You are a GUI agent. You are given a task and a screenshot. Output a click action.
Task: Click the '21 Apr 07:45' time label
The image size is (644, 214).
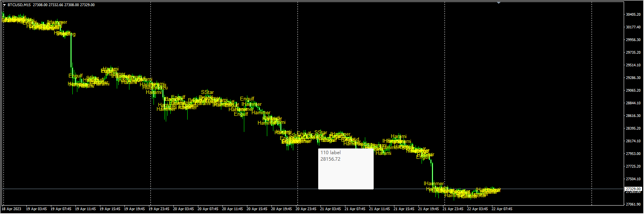pyautogui.click(x=355, y=209)
